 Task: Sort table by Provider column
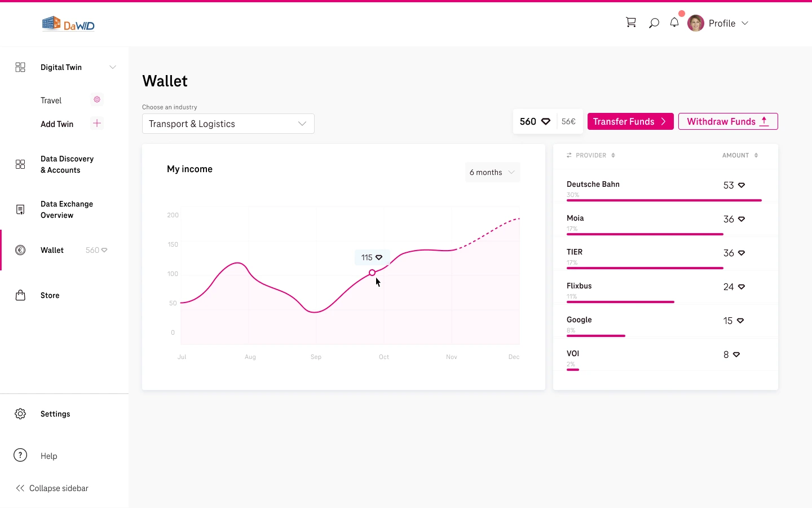[591, 155]
